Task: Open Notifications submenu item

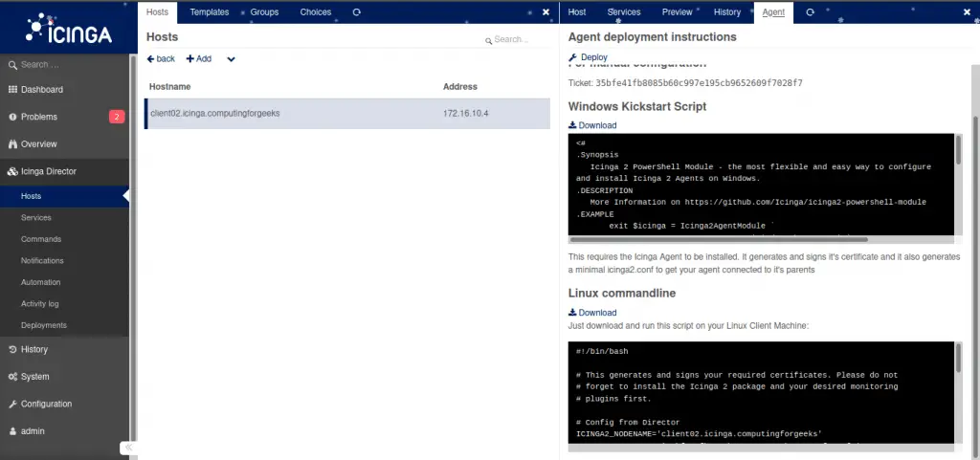Action: (42, 261)
